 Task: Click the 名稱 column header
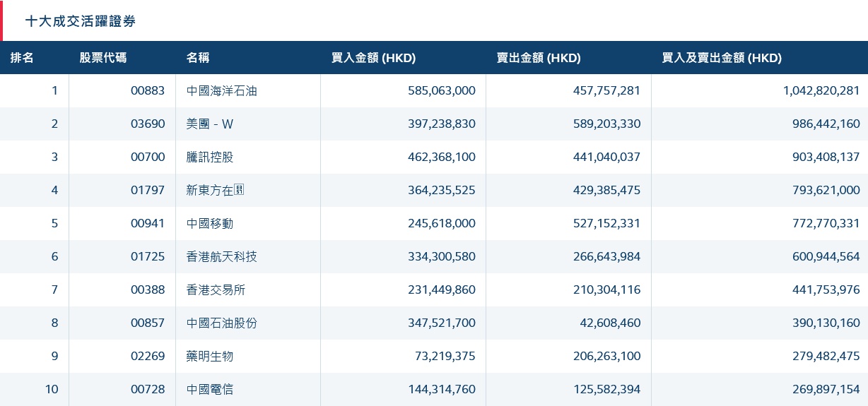(198, 58)
